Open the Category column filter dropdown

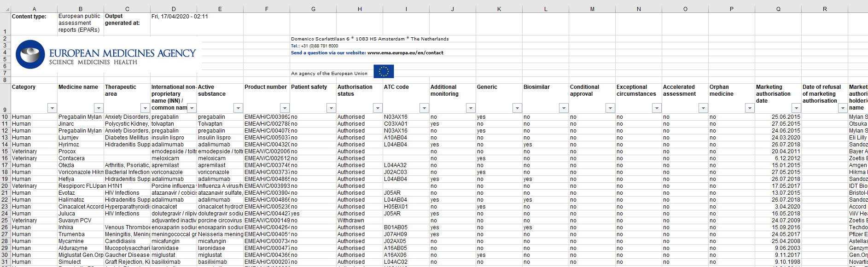pyautogui.click(x=52, y=108)
